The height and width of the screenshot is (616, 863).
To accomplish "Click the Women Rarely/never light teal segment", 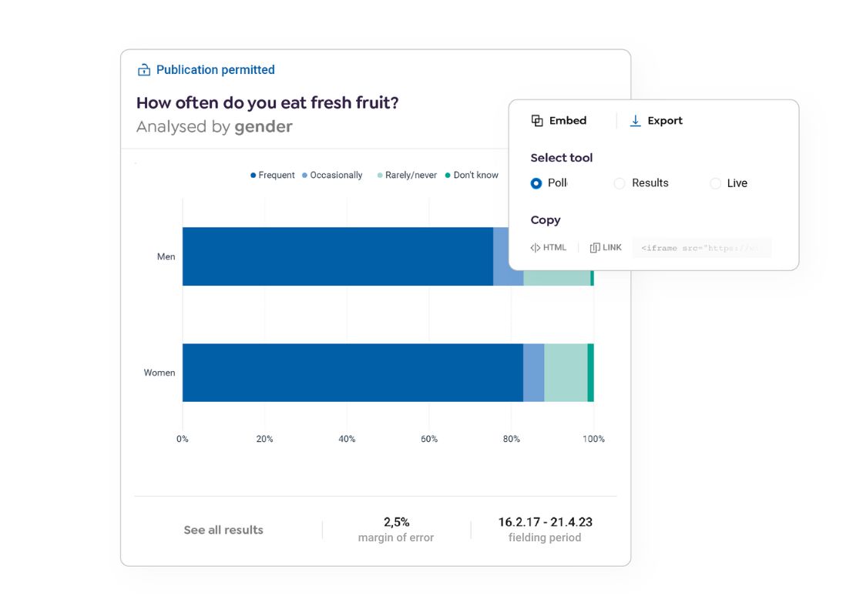I will [566, 373].
